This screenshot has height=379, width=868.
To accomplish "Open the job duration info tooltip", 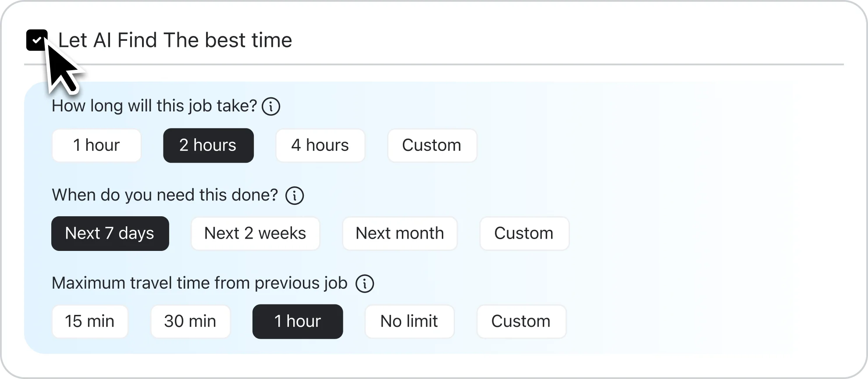I will [x=271, y=106].
